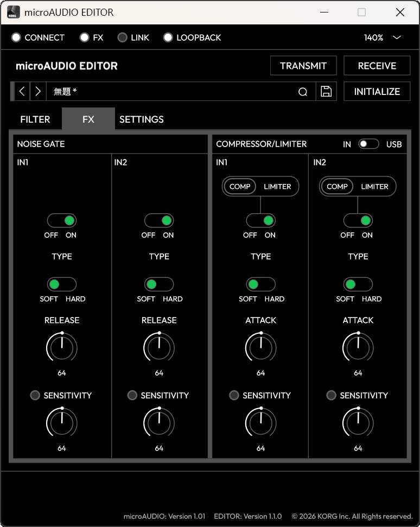The image size is (420, 527).
Task: Click Noise Gate IN1 SENSITIVITY knob
Action: pos(62,422)
